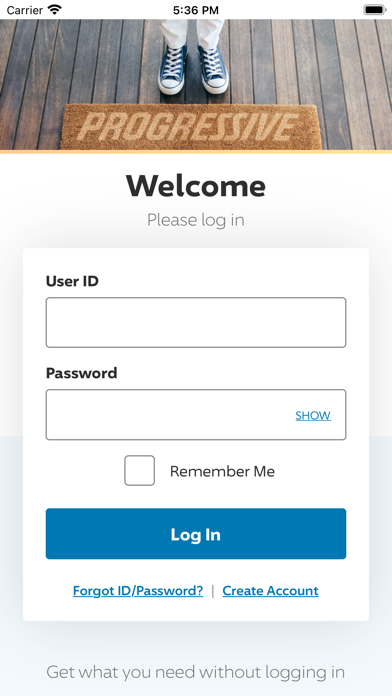The image size is (392, 696).
Task: Tap the Welcome heading
Action: coord(196,186)
